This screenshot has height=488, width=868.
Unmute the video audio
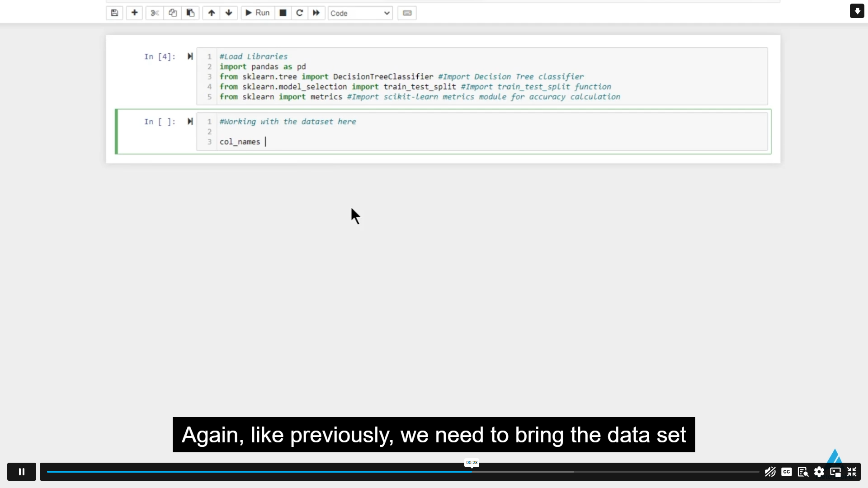click(770, 472)
